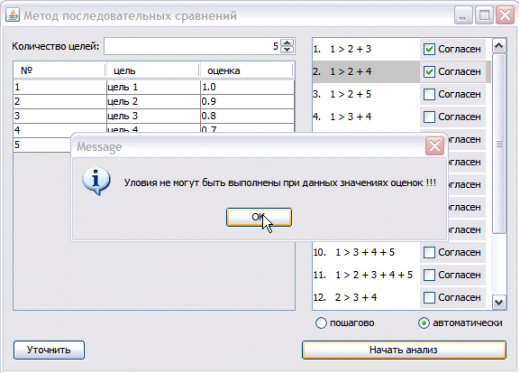Viewport: 519px width, 373px height.
Task: Click the Уточнить button
Action: tap(49, 350)
